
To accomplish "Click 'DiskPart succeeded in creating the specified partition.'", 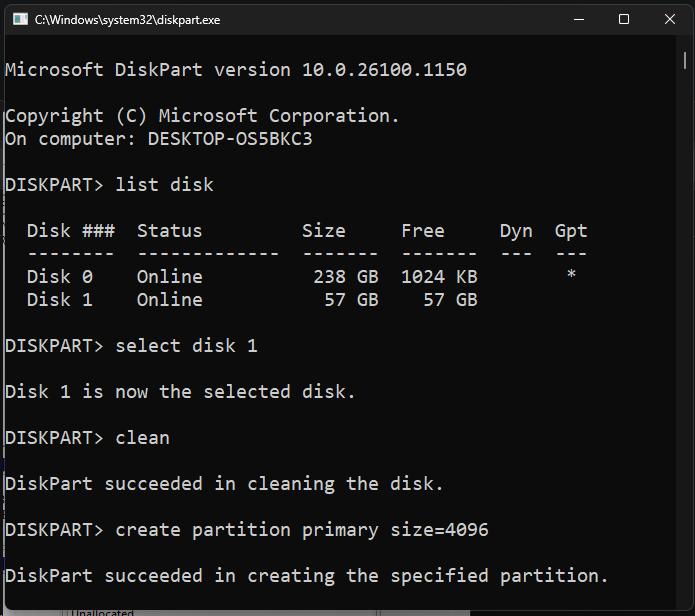I will tap(307, 576).
